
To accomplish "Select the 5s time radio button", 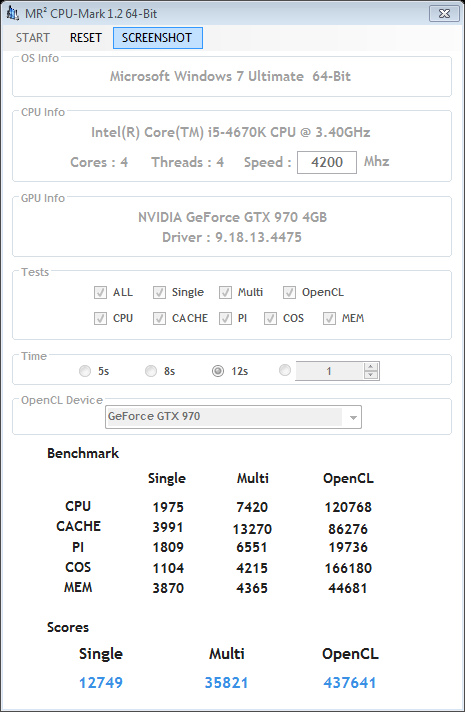I will 85,371.
